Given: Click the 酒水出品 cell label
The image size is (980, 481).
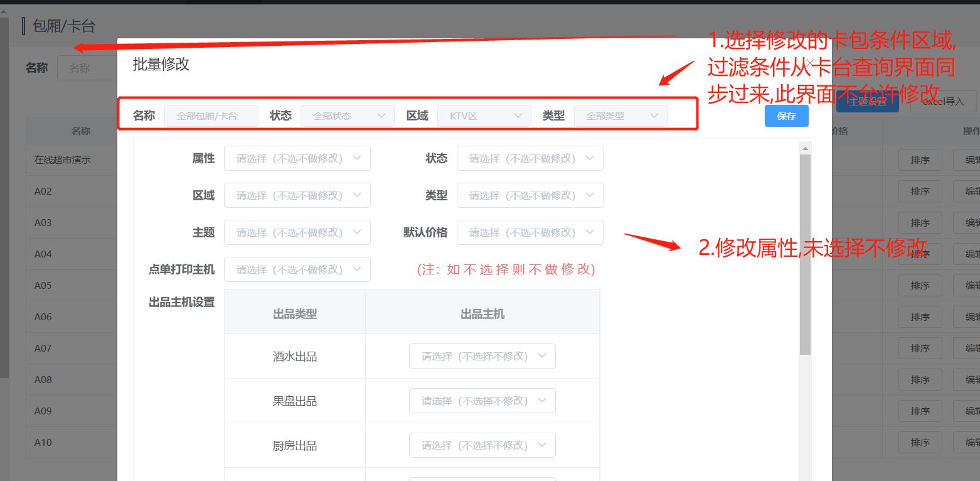Looking at the screenshot, I should tap(295, 357).
